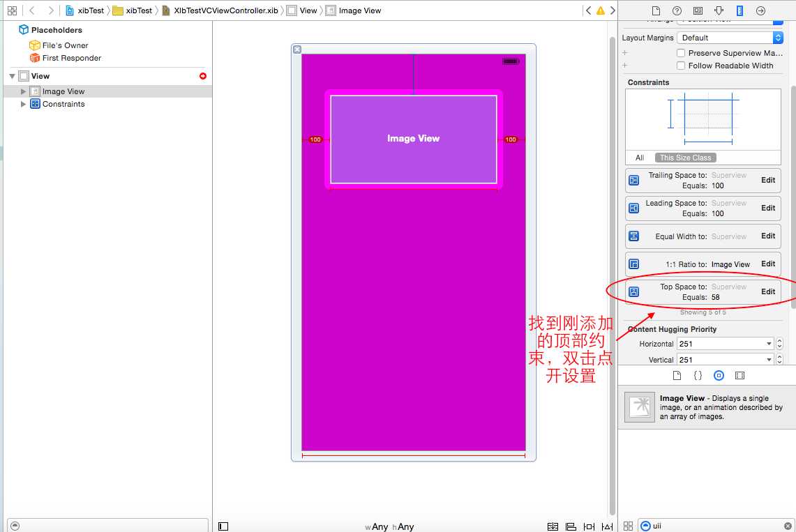
Task: Open the Align constraints tool
Action: click(x=571, y=526)
